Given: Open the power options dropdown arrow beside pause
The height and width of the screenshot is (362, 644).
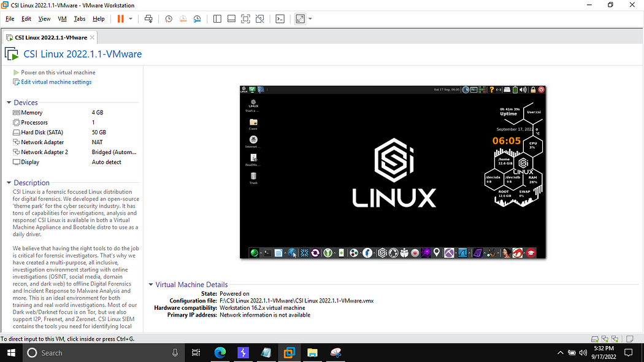Looking at the screenshot, I should click(x=131, y=19).
